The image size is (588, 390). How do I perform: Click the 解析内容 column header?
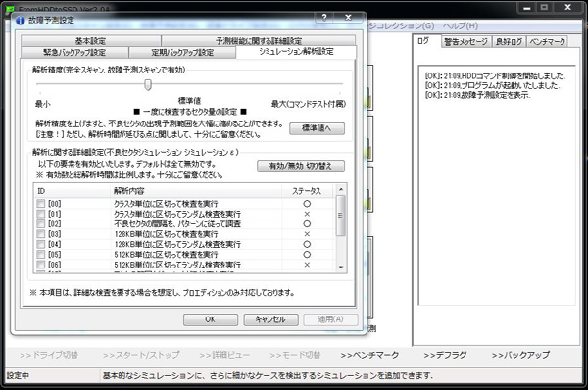[x=196, y=191]
